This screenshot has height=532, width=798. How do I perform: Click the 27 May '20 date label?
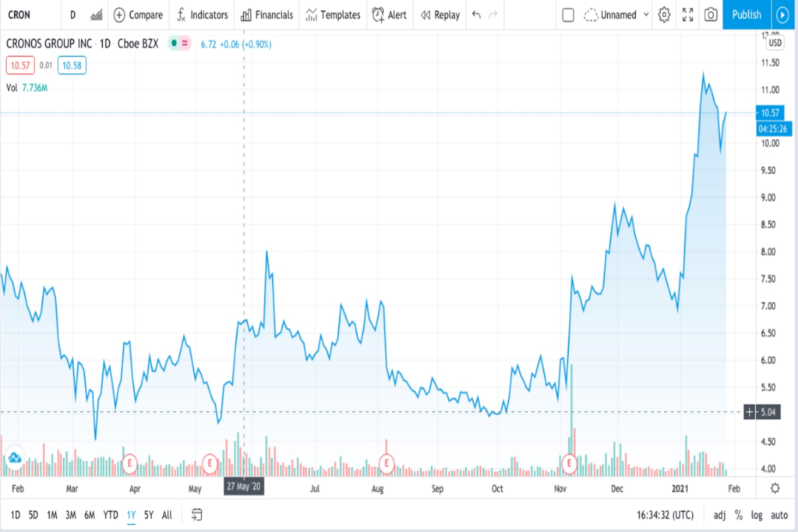tap(244, 487)
